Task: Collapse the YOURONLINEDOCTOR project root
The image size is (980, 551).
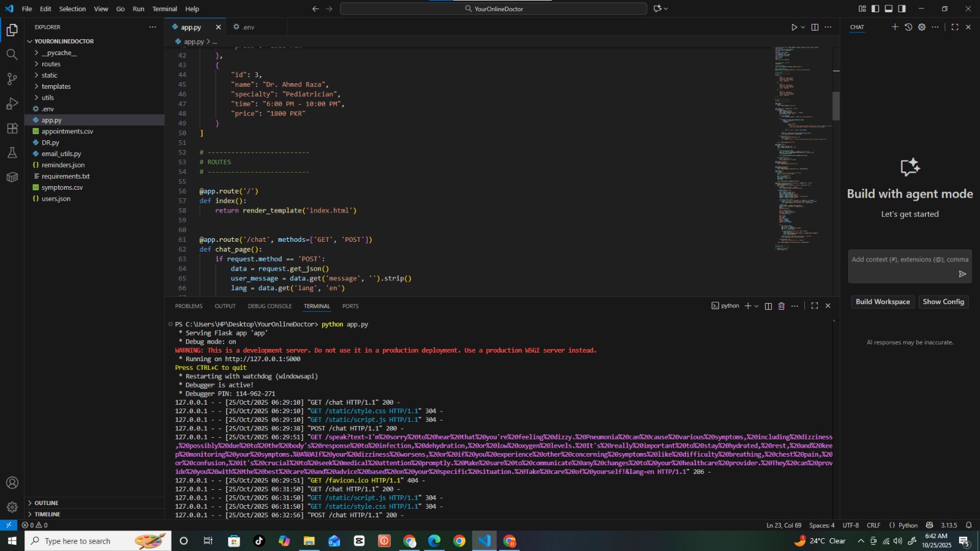Action: click(94, 41)
